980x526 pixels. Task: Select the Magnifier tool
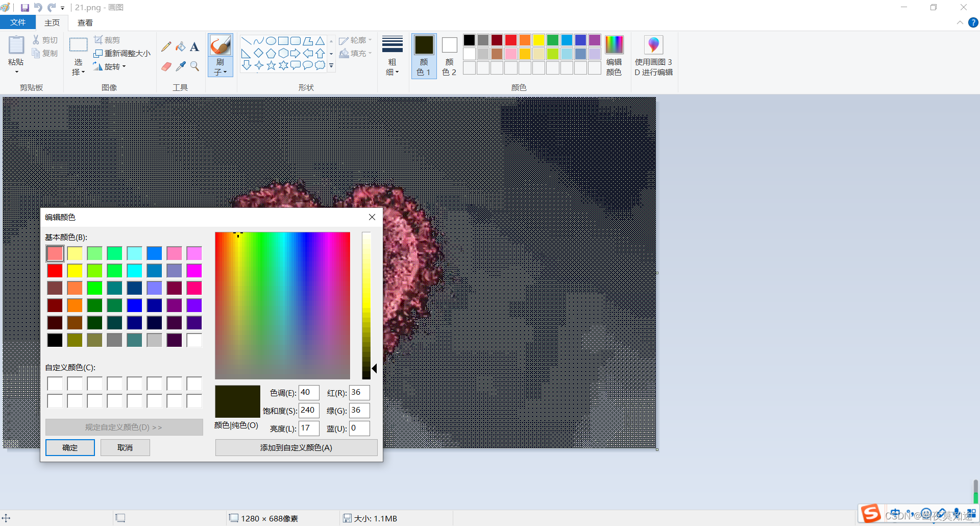click(194, 66)
